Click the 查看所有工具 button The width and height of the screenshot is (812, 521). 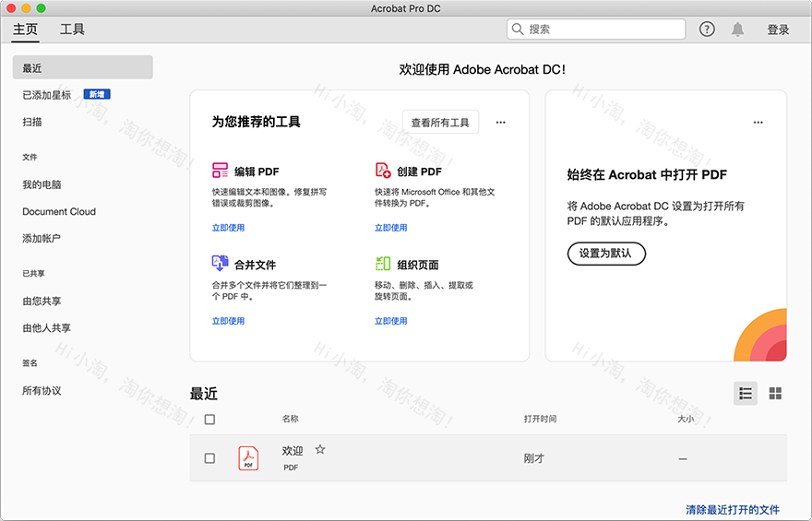pyautogui.click(x=440, y=122)
